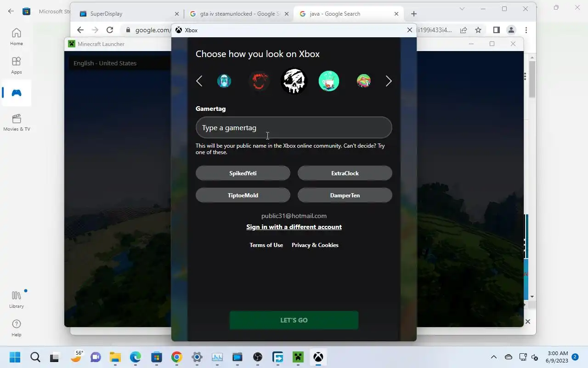Open Home in Microsoft Store sidebar

pos(17,37)
